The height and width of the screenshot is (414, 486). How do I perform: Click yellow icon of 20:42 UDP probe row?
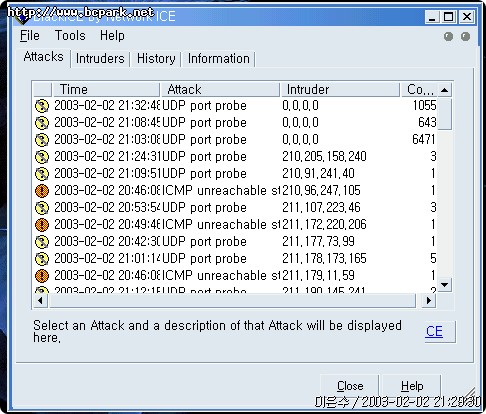pos(42,242)
